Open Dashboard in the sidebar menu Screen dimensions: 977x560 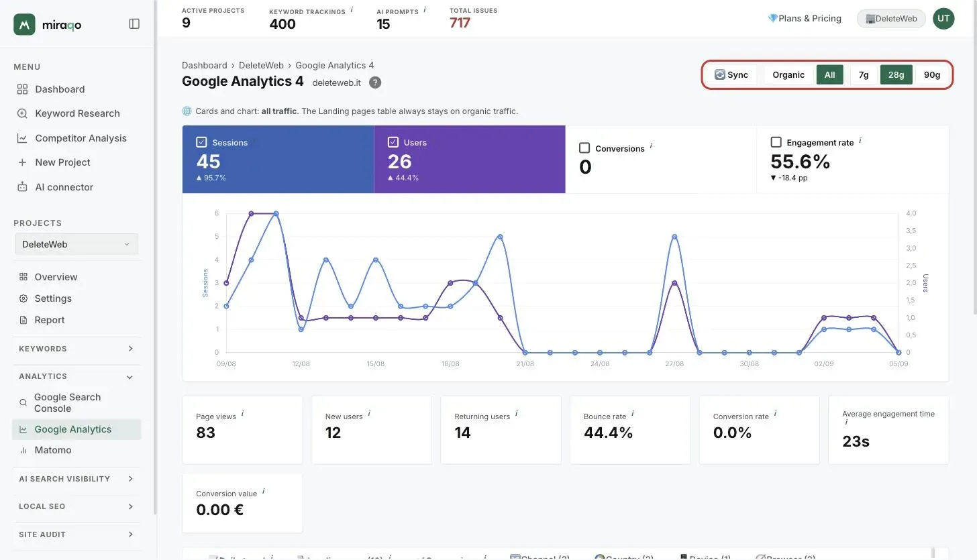60,89
